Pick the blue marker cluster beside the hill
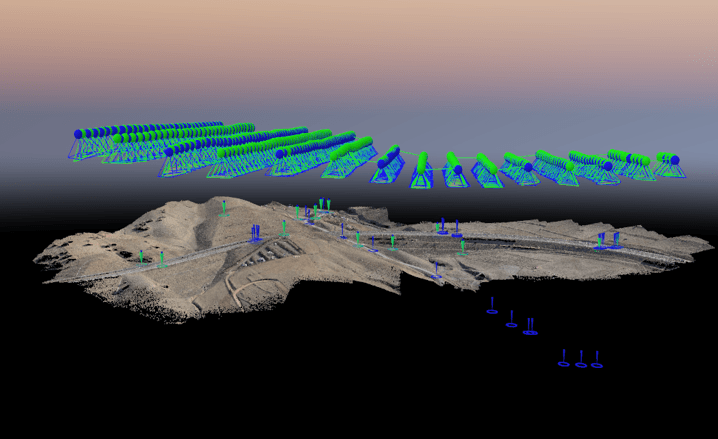Image resolution: width=718 pixels, height=439 pixels. pyautogui.click(x=255, y=233)
